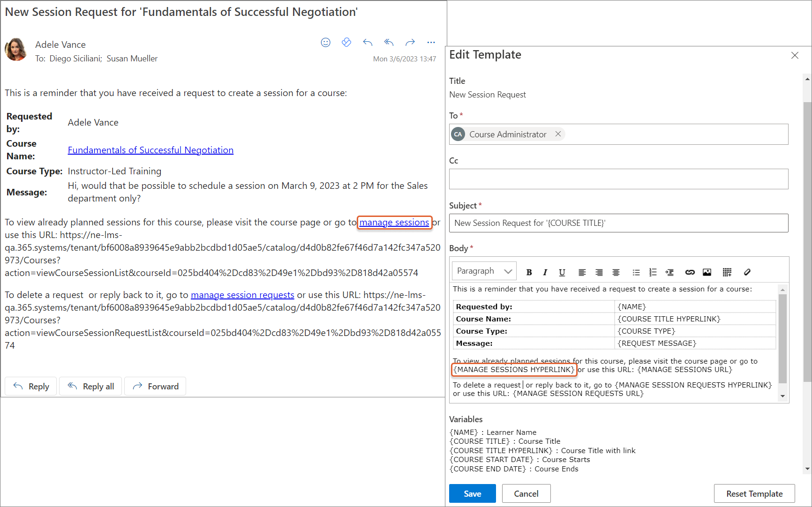
Task: Click the Reset Template button
Action: tap(754, 493)
